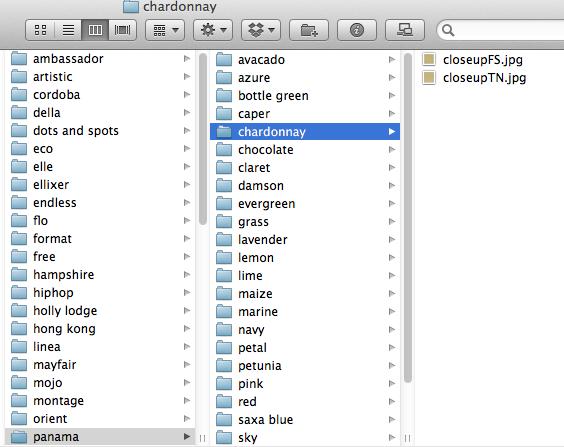Click the avacado folder icon
The width and height of the screenshot is (564, 447).
coord(224,60)
